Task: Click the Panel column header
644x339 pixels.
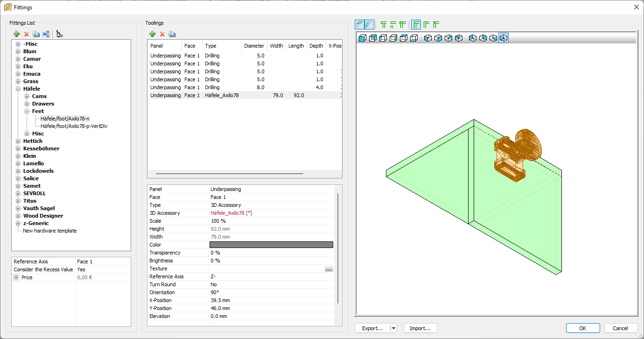Action: click(x=165, y=46)
